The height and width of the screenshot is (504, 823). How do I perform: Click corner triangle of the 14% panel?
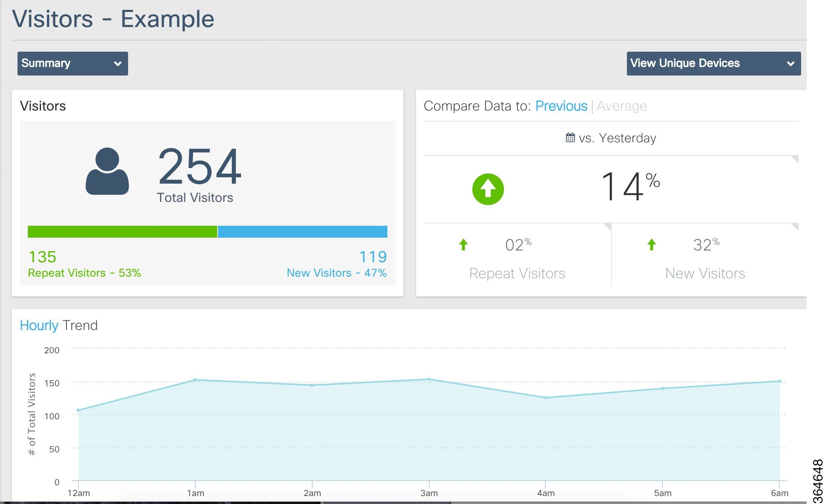click(x=796, y=159)
